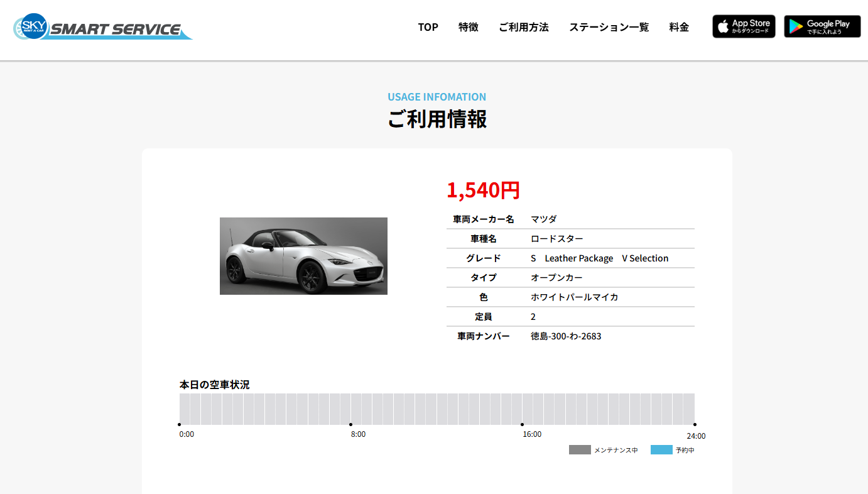Click the Sky Smart Service logo
Screen dimensions: 868x494
(102, 27)
